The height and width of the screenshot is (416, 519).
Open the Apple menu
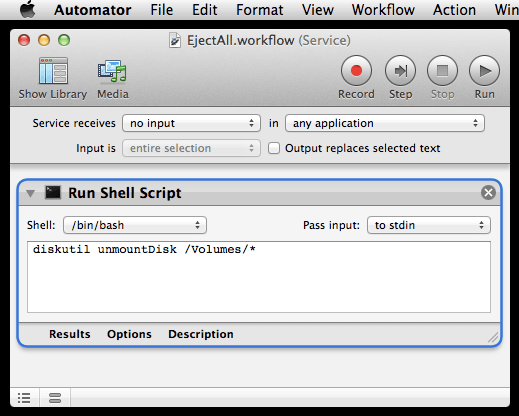tap(28, 9)
